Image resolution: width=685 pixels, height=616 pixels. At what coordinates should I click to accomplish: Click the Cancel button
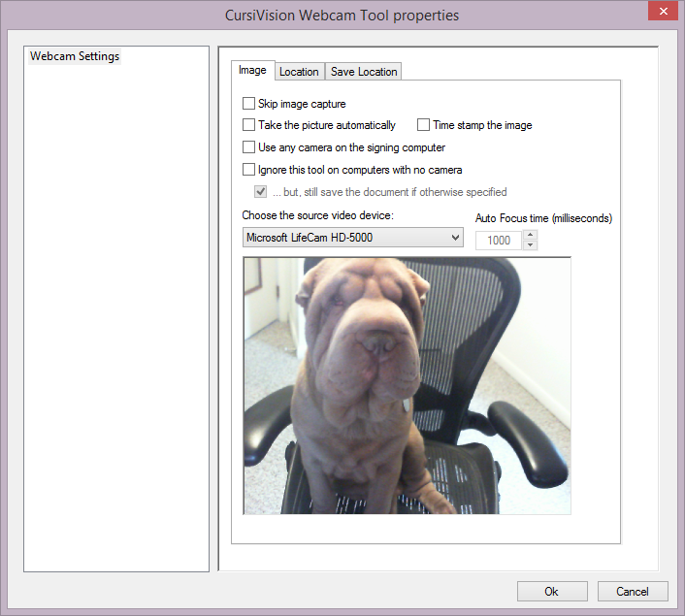point(632,592)
